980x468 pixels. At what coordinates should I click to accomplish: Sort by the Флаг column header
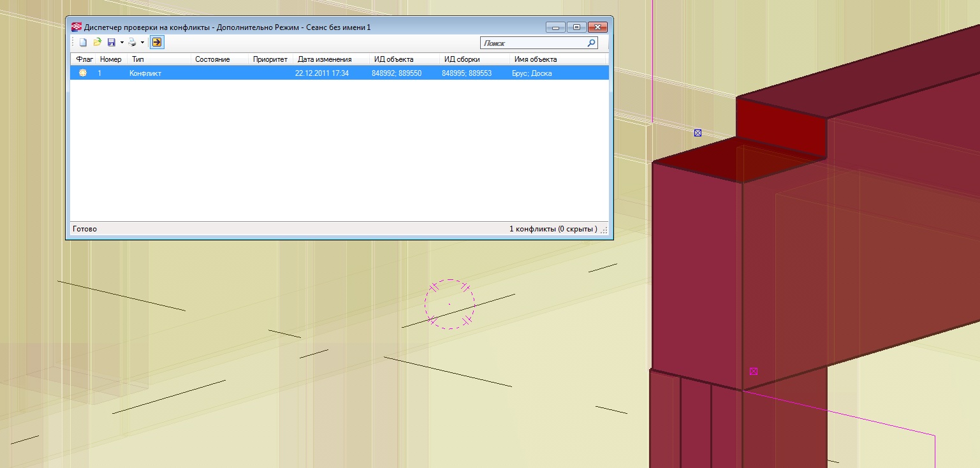coord(84,59)
